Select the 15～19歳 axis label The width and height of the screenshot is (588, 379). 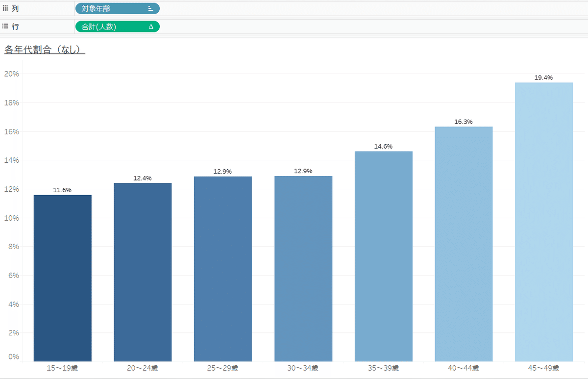pos(62,368)
